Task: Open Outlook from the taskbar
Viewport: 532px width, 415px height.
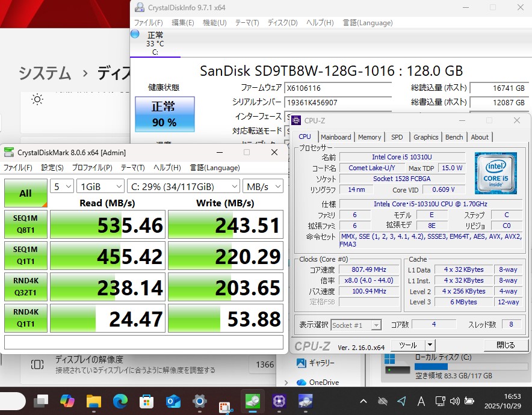Action: point(173,401)
